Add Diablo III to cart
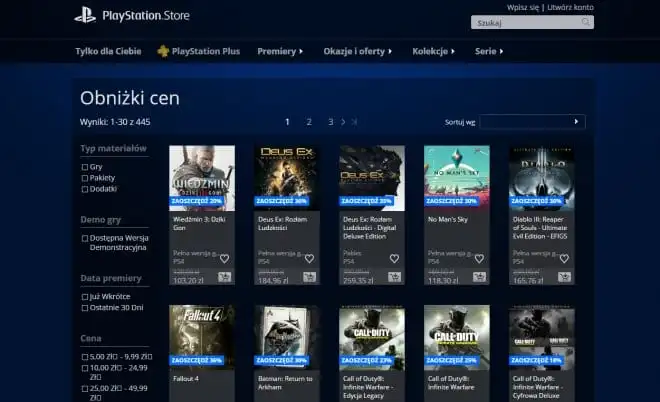The width and height of the screenshot is (660, 402). [x=564, y=277]
